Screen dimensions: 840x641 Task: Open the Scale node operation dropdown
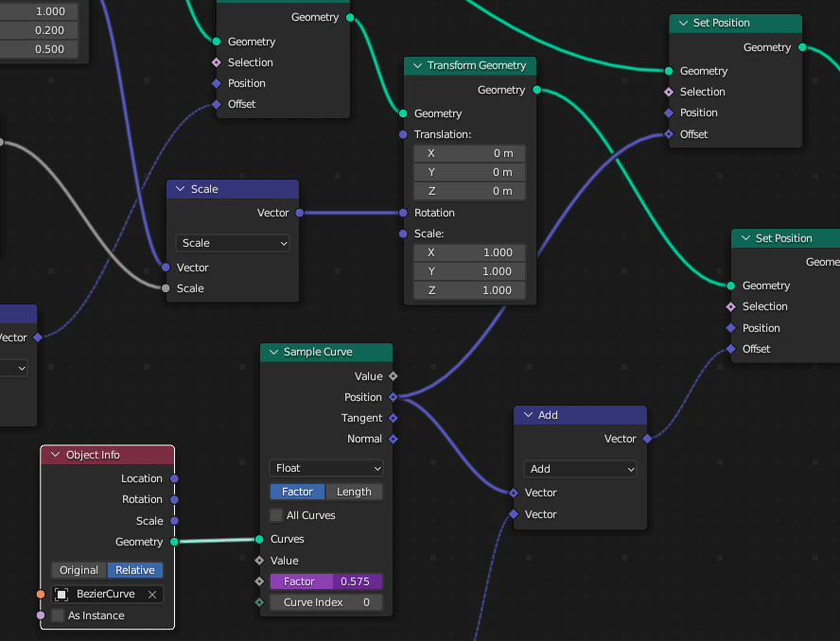[x=233, y=243]
